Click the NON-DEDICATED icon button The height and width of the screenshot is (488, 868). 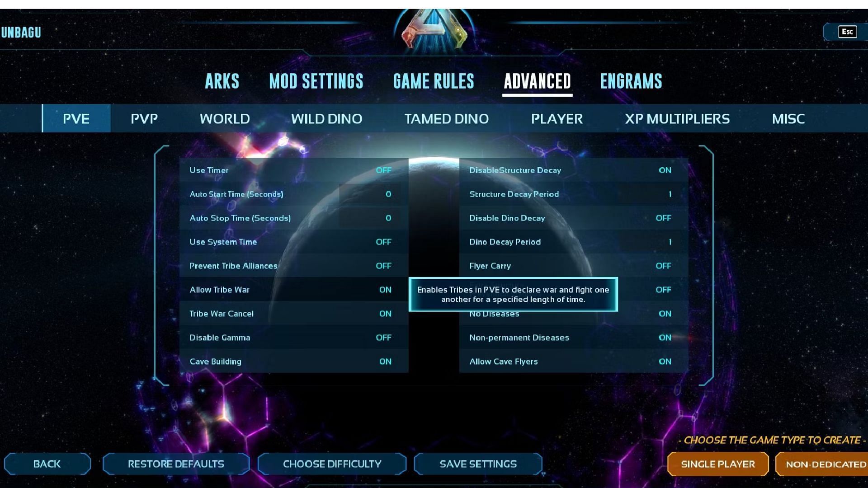[x=826, y=464]
